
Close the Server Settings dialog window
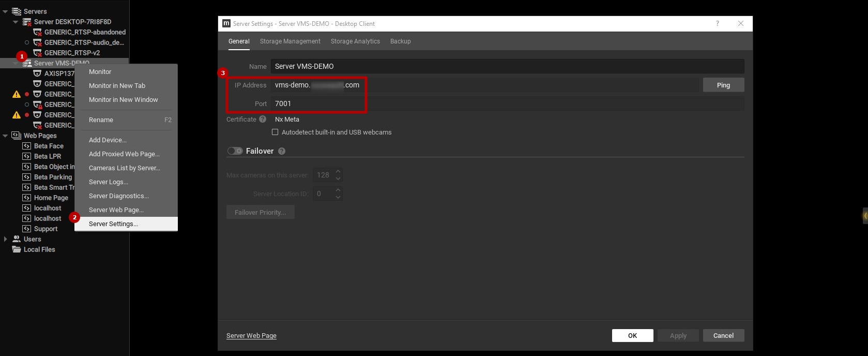point(741,23)
